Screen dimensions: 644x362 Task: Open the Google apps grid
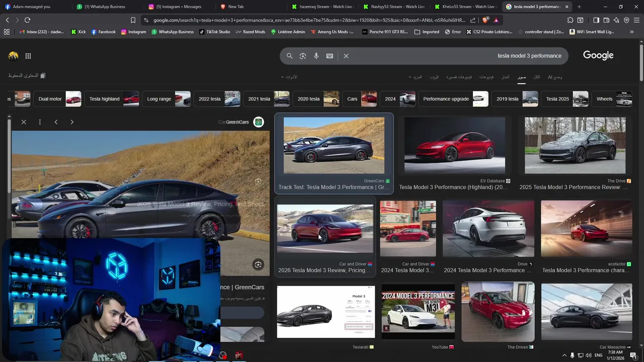tap(28, 56)
